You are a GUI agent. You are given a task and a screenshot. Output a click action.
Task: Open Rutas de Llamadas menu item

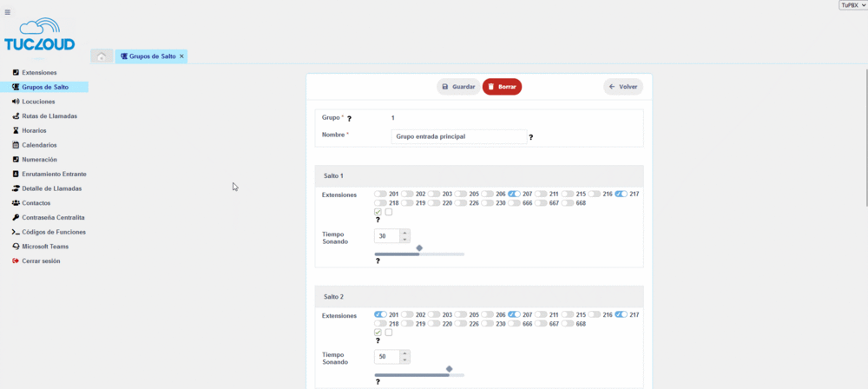click(x=49, y=115)
